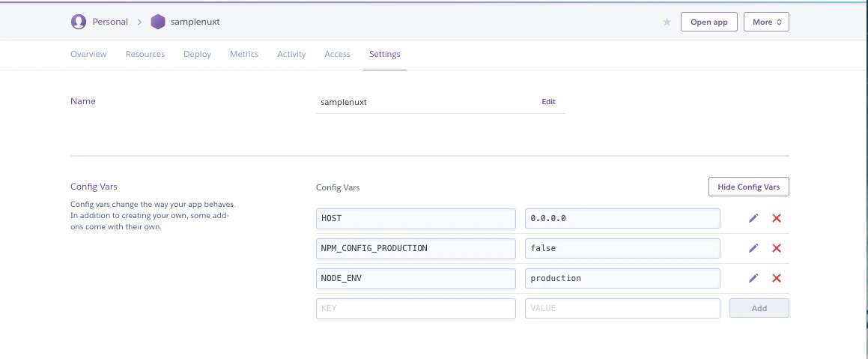868x359 pixels.
Task: Edit the HOST config var with the pencil icon
Action: tap(753, 218)
